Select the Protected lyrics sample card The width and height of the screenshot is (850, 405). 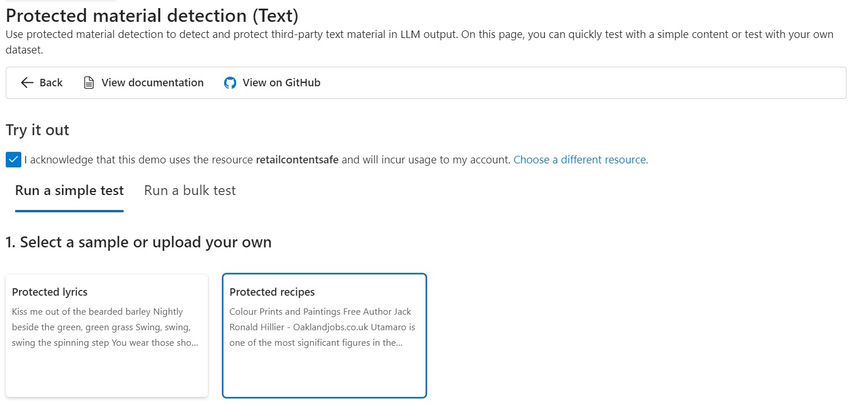click(x=107, y=335)
